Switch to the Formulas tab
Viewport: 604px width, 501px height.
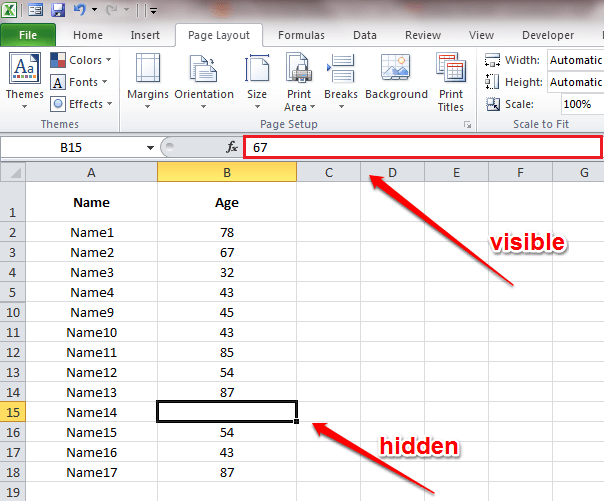[300, 35]
